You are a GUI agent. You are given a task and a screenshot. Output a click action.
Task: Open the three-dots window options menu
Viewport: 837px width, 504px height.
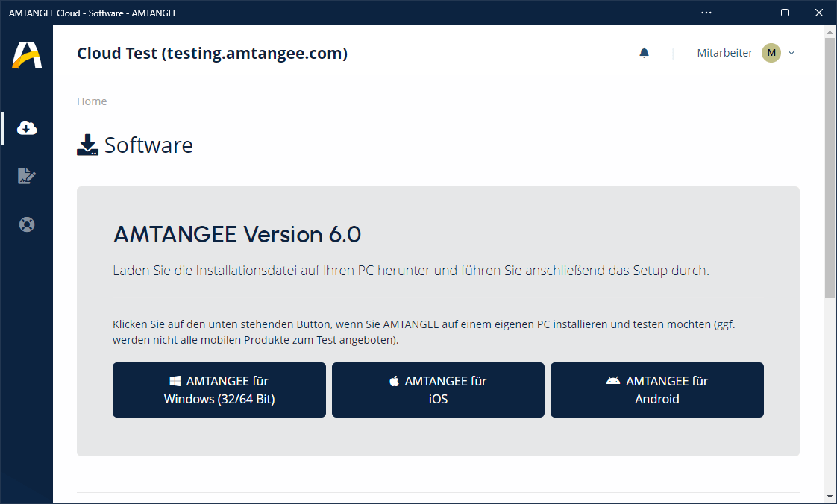click(706, 13)
